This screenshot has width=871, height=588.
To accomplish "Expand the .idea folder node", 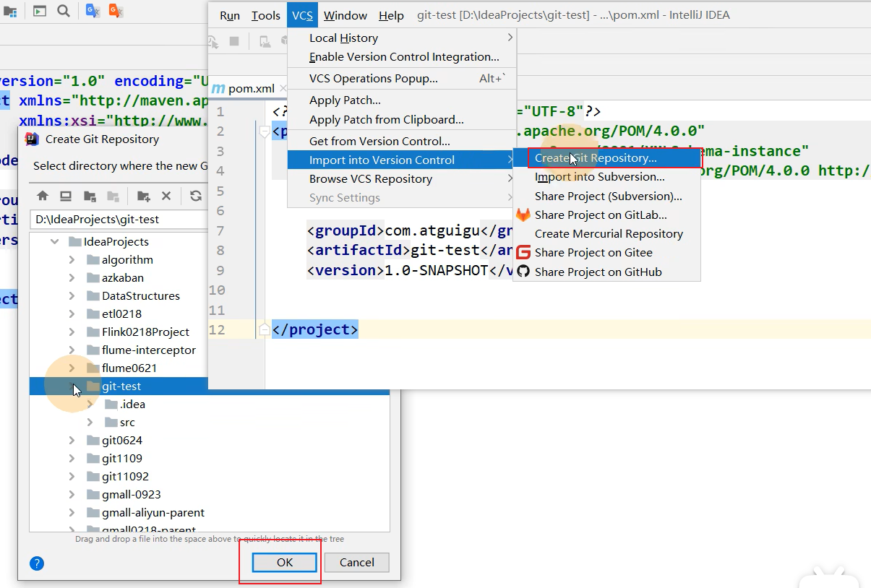I will click(90, 405).
